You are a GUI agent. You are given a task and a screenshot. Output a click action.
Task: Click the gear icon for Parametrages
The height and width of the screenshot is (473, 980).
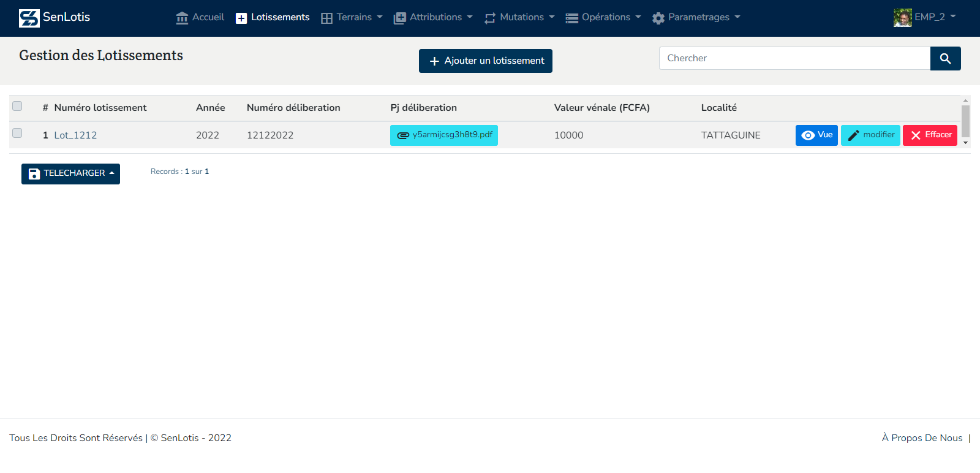(x=658, y=18)
